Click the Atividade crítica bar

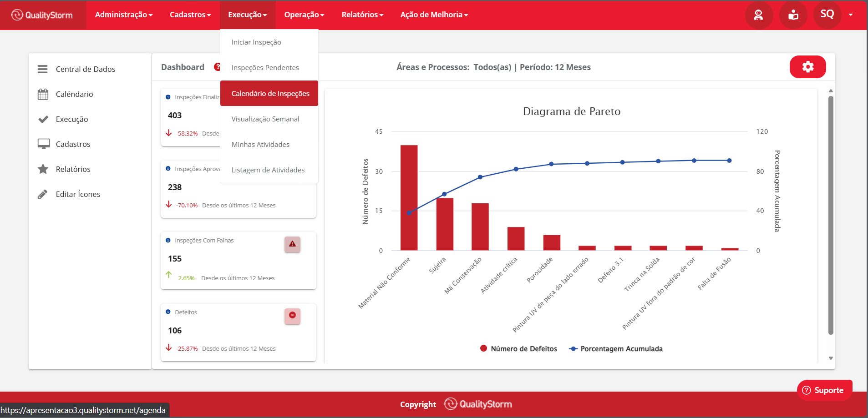pyautogui.click(x=516, y=238)
